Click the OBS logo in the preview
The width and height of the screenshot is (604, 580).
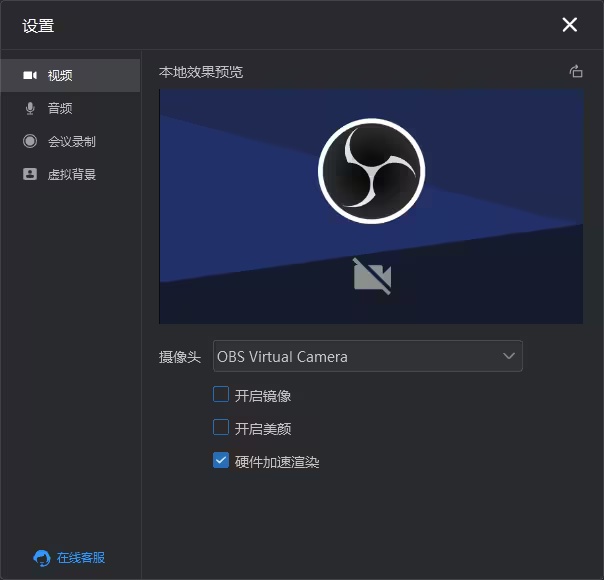tap(371, 171)
